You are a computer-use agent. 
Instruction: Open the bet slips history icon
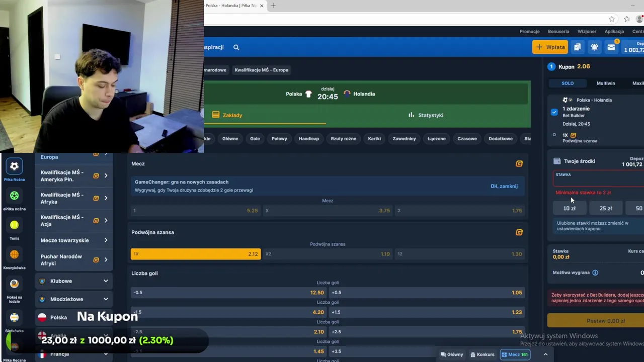pyautogui.click(x=577, y=47)
